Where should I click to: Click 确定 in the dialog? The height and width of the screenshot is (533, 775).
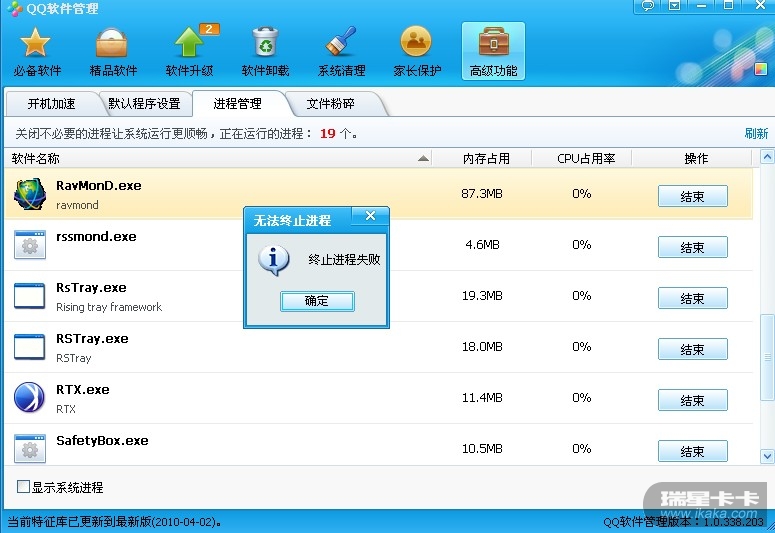tap(317, 301)
